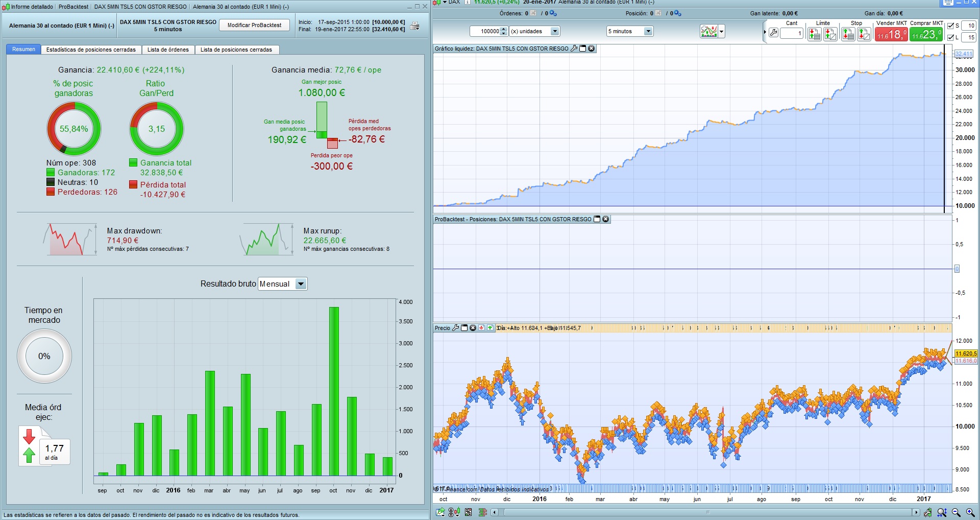Expand dropdown arrow beside indicators icon
980x520 pixels.
tap(721, 32)
